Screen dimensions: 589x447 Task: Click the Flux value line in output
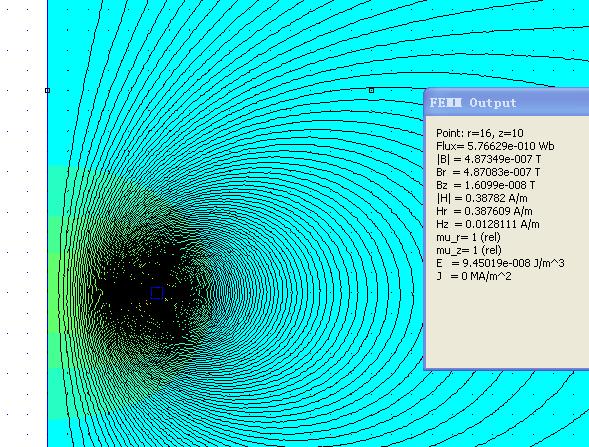495,146
